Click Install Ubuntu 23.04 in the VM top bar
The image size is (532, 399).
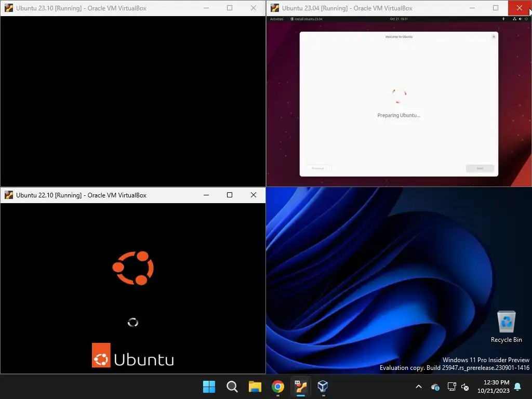point(307,19)
